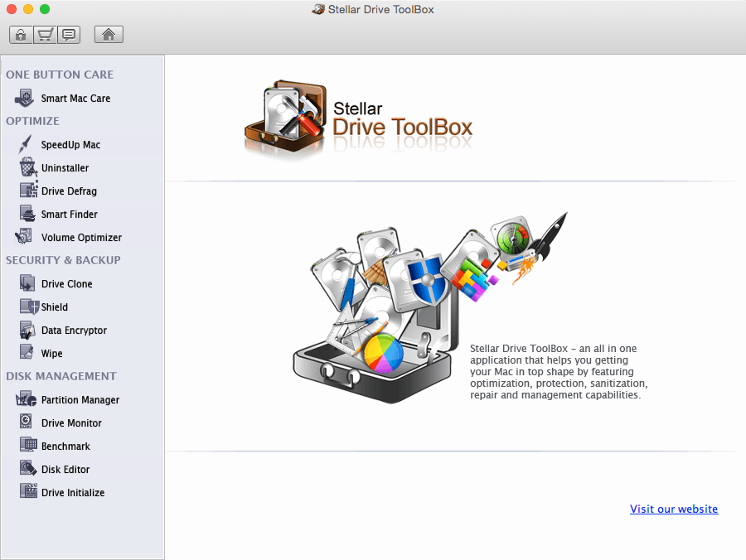Screen dimensions: 746x560
Task: Select SpeedUp Mac label in Optimize
Action: pyautogui.click(x=70, y=145)
